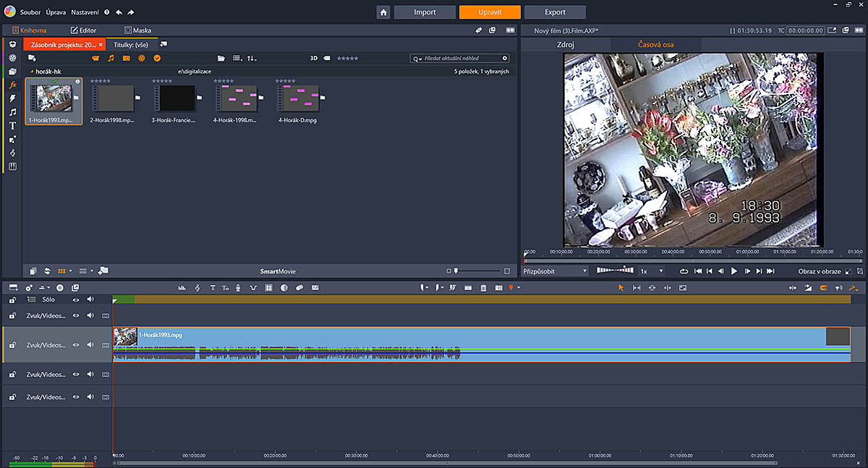
Task: Click the trash can icon in timeline toolbar
Action: coord(483,288)
